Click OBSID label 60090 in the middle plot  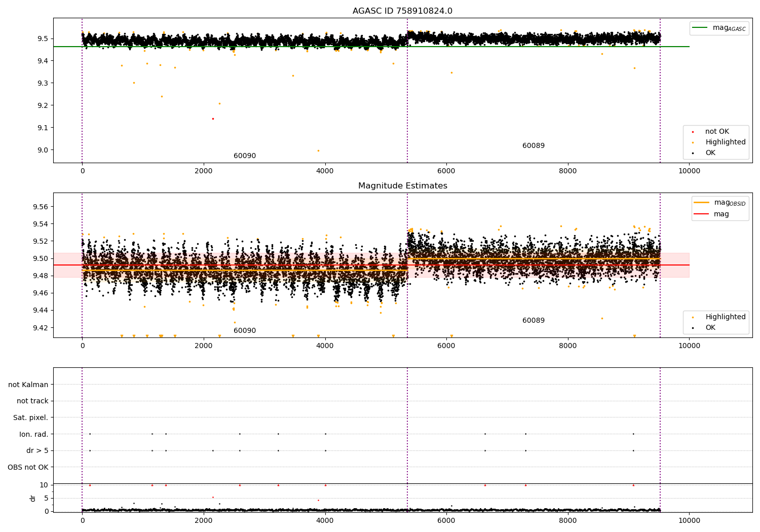click(245, 331)
